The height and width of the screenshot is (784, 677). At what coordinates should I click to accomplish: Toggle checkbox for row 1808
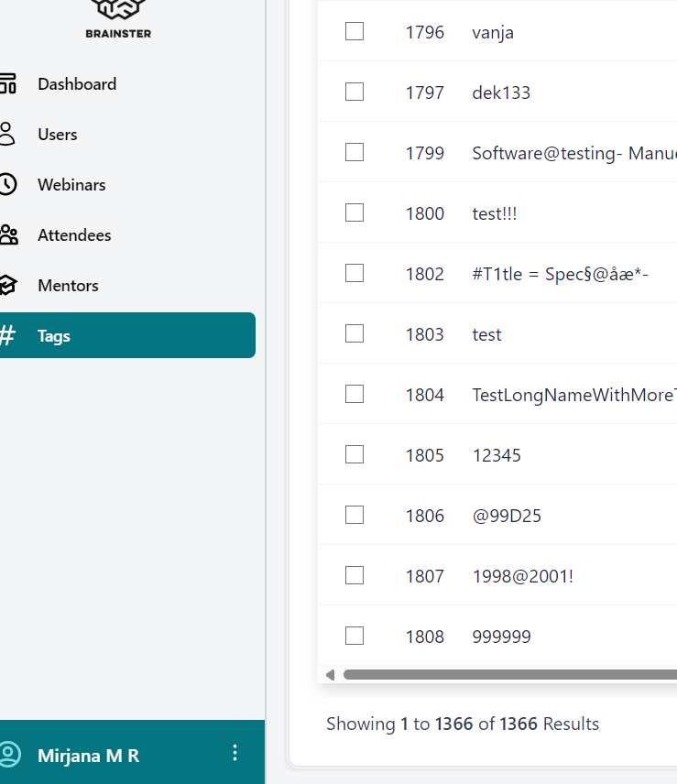pos(355,637)
